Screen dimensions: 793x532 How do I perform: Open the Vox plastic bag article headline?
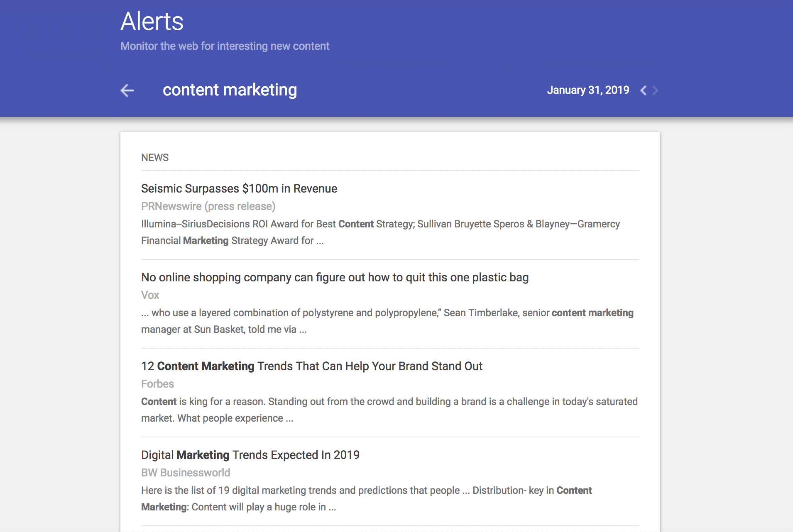click(335, 277)
